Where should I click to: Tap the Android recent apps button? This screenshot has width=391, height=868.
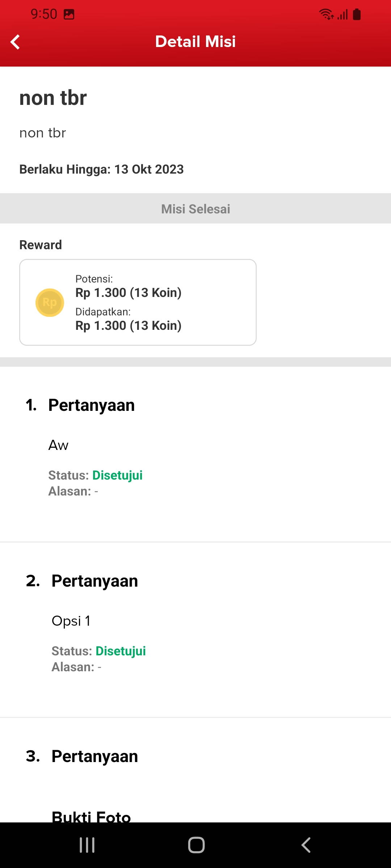coord(87,845)
